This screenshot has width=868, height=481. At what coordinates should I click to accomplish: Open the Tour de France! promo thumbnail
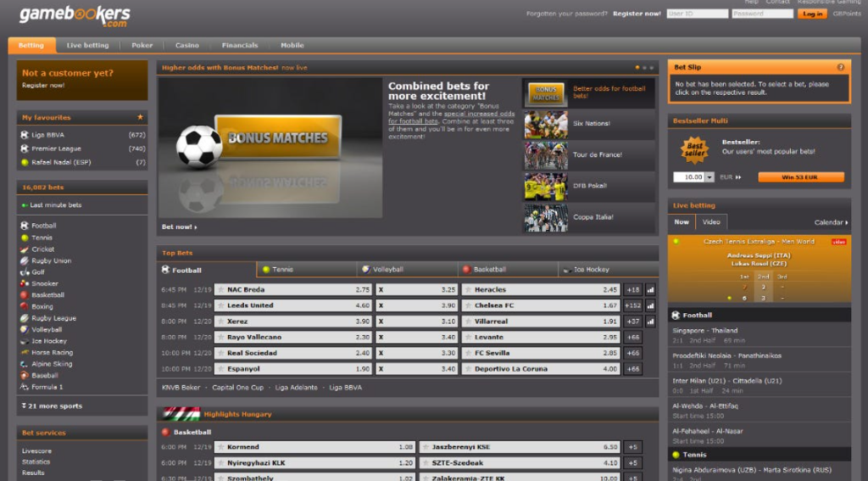[546, 155]
